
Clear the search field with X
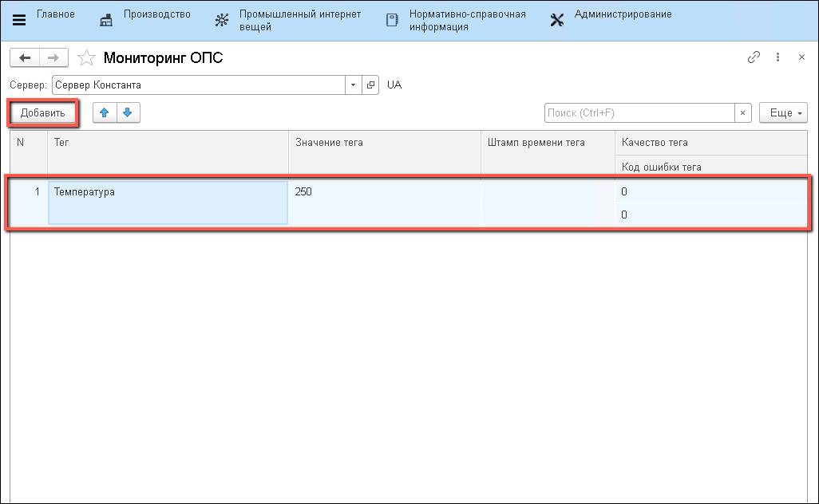tap(743, 113)
